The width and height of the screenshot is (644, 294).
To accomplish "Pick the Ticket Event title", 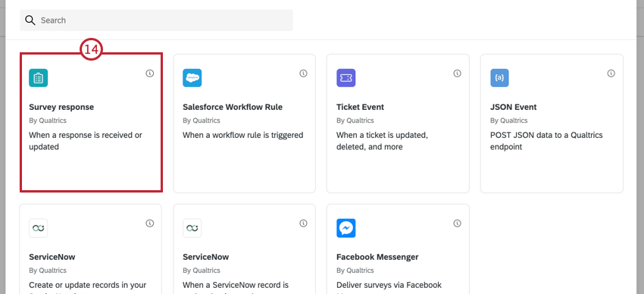I will click(360, 107).
